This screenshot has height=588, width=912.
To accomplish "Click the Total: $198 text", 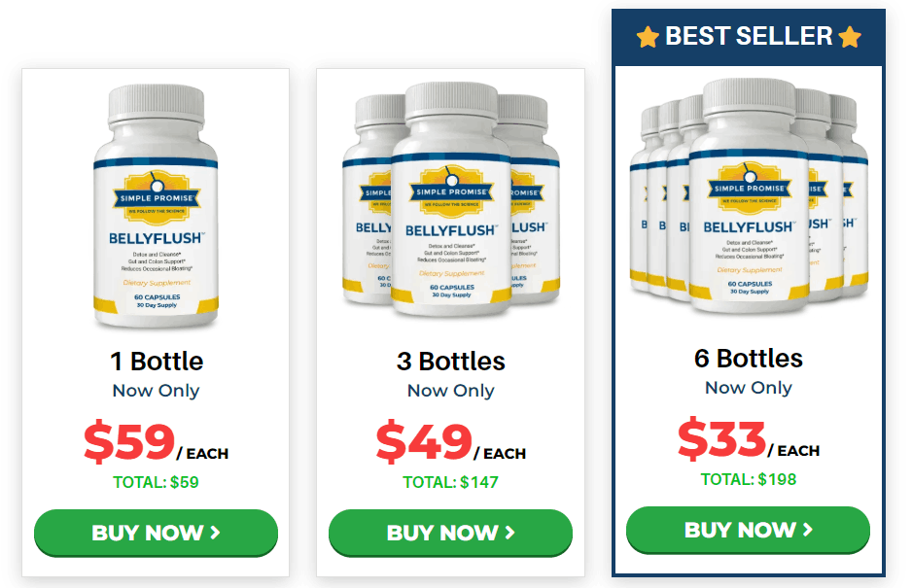I will tap(749, 479).
